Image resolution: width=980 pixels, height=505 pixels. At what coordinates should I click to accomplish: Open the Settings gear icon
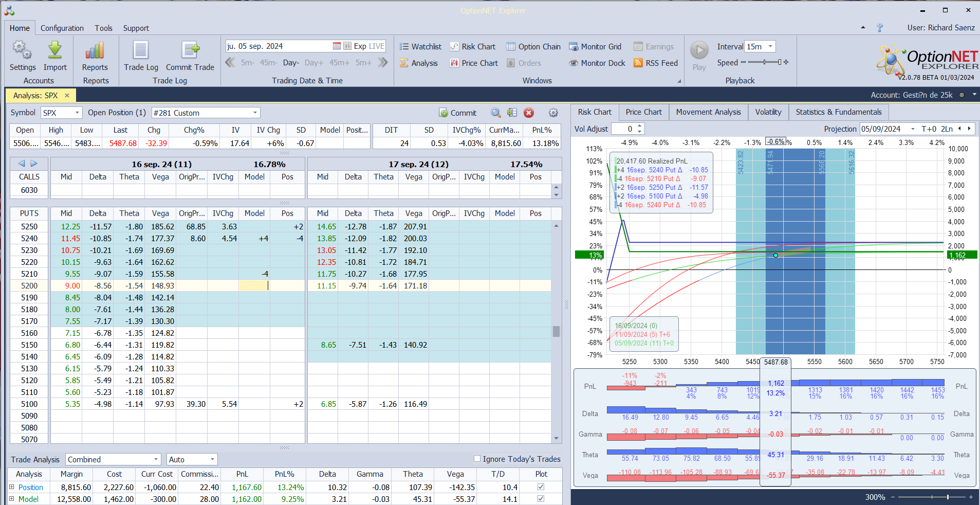point(22,51)
